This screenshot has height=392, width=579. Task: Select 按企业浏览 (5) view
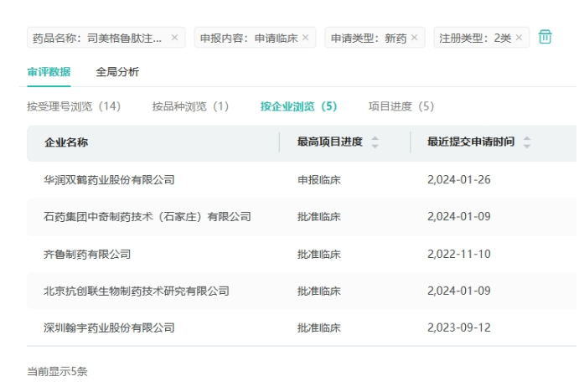298,106
